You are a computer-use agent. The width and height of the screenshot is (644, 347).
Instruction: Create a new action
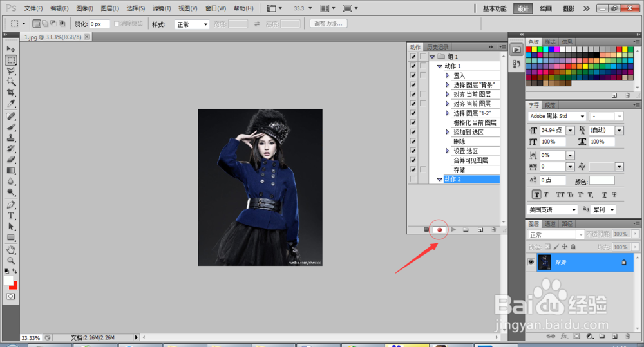click(x=480, y=230)
